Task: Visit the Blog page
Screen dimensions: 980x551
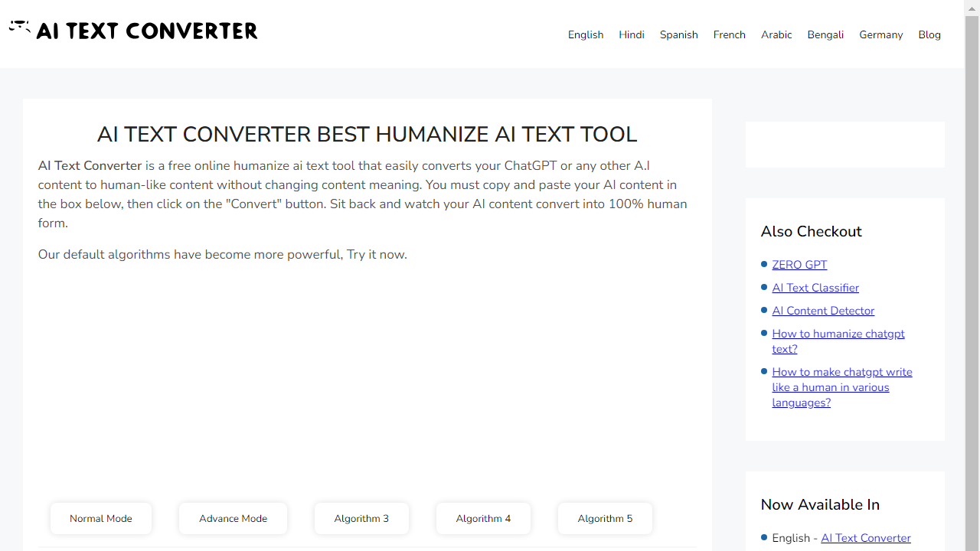Action: [x=929, y=34]
